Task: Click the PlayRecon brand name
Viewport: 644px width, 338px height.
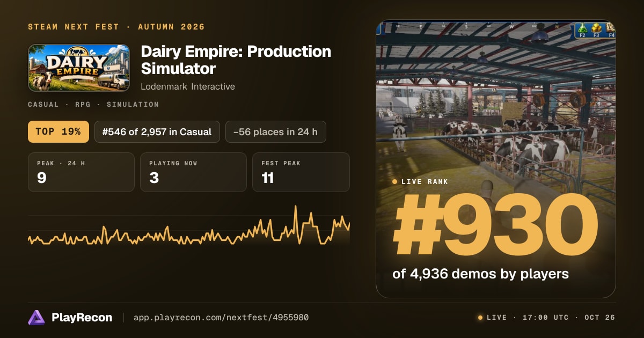Action: click(82, 318)
